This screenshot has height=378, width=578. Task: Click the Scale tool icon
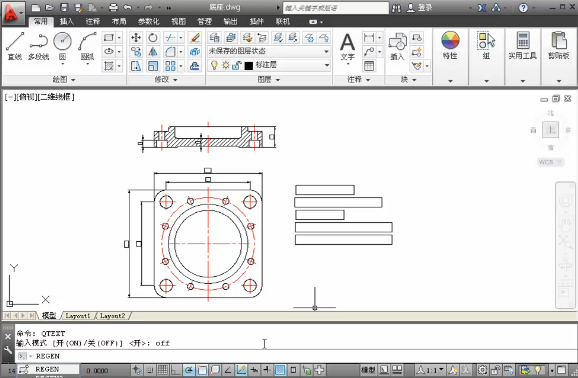coord(153,66)
